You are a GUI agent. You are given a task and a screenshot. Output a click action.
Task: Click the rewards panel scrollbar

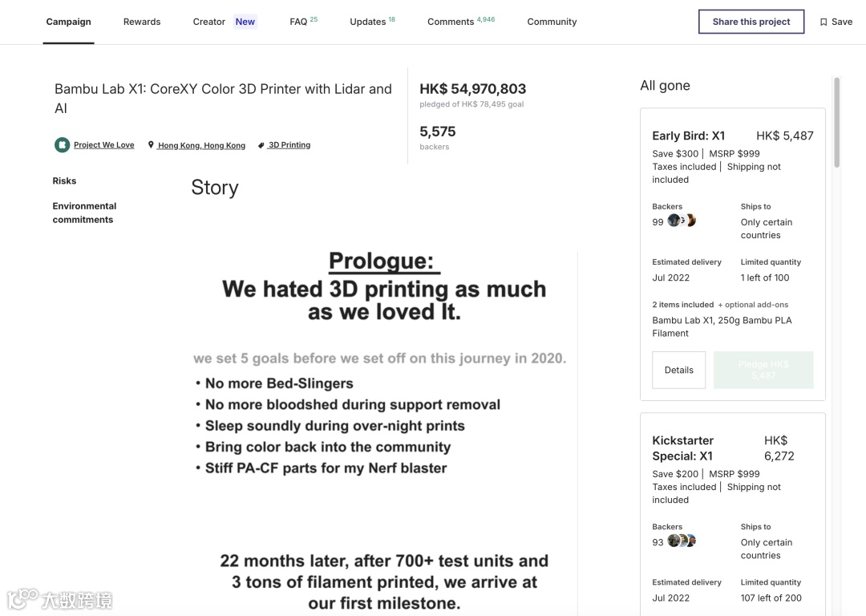point(836,123)
